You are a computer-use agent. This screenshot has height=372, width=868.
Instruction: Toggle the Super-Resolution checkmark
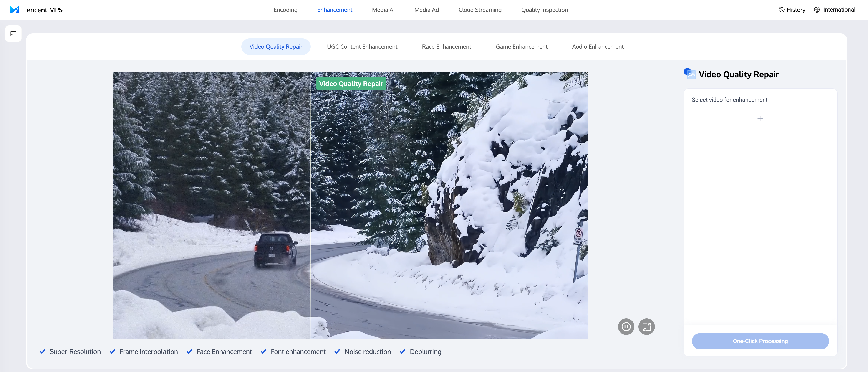pos(43,352)
